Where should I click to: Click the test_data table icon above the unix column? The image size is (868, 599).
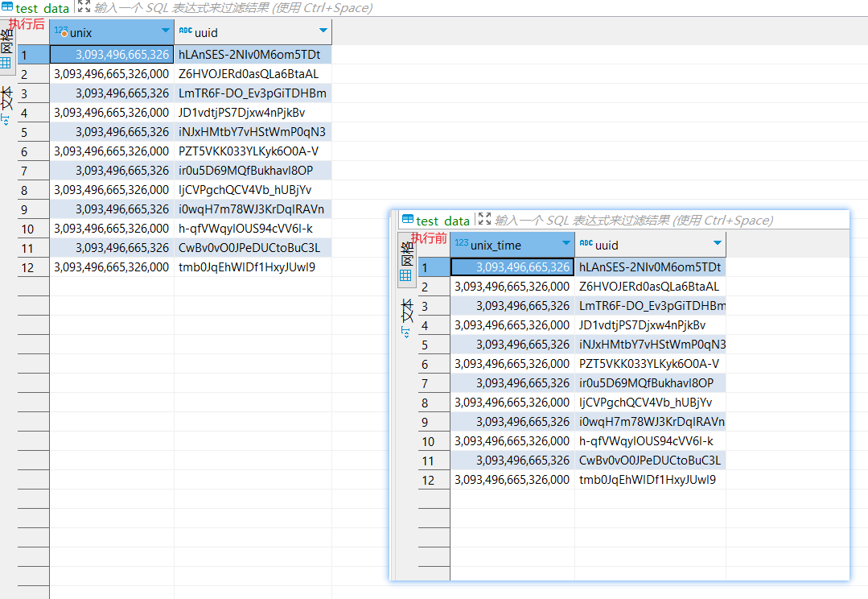(x=7, y=7)
